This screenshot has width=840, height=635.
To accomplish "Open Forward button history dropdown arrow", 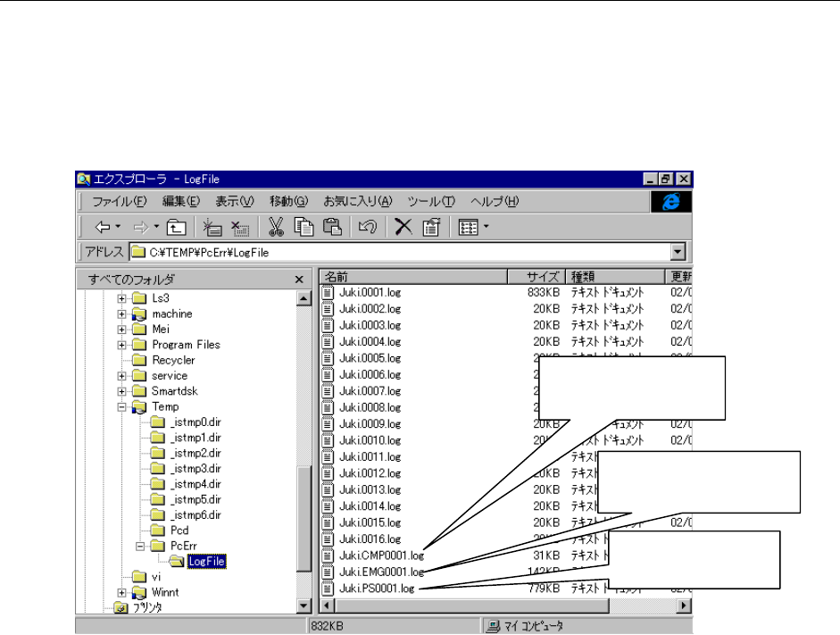I will [156, 227].
